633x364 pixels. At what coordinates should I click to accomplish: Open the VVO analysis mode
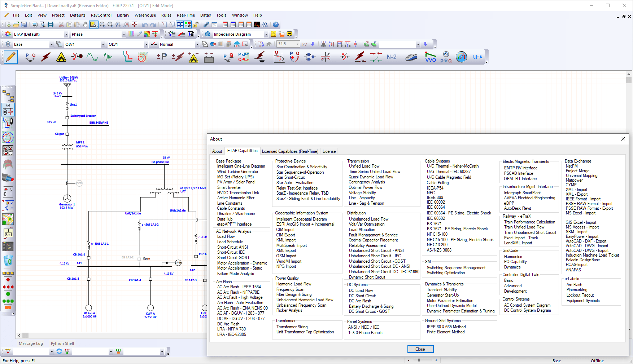(x=431, y=57)
